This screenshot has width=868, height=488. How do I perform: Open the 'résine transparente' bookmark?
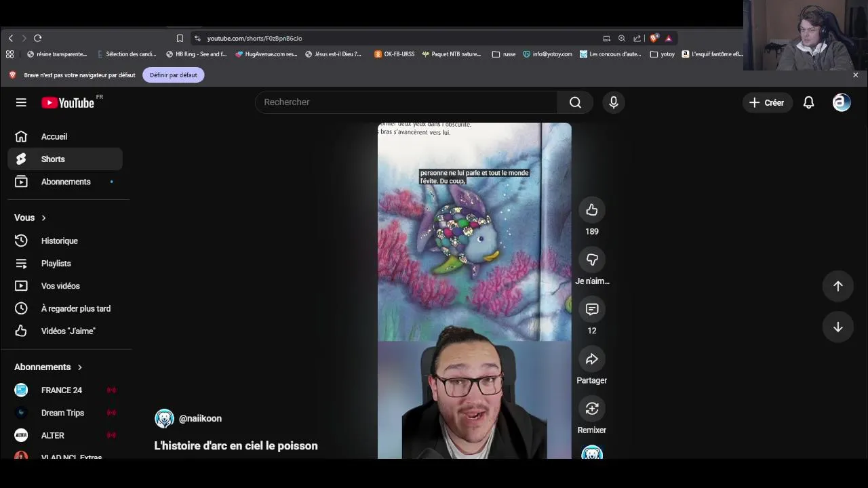click(x=57, y=54)
